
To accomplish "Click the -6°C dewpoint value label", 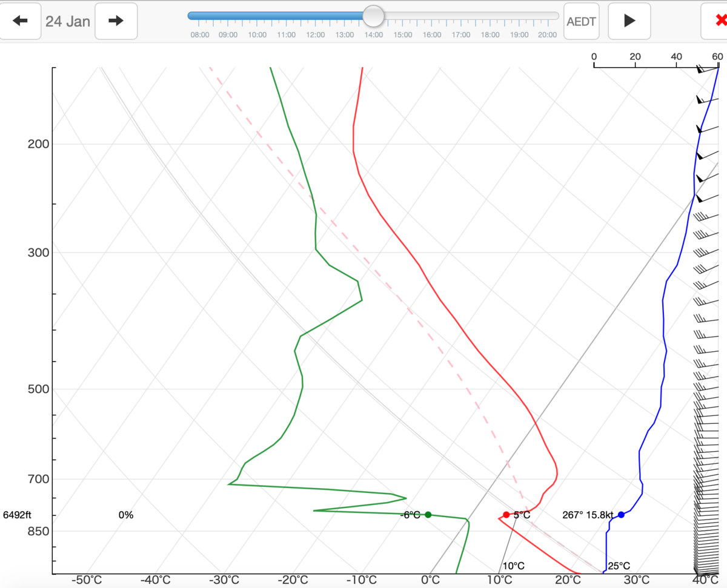I will click(x=410, y=515).
